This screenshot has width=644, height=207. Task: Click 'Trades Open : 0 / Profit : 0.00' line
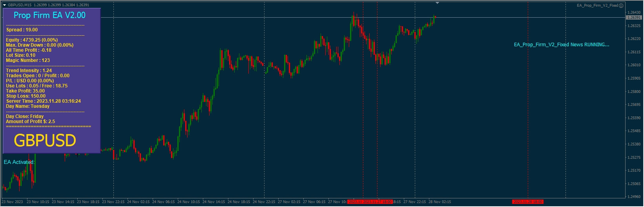[38, 76]
